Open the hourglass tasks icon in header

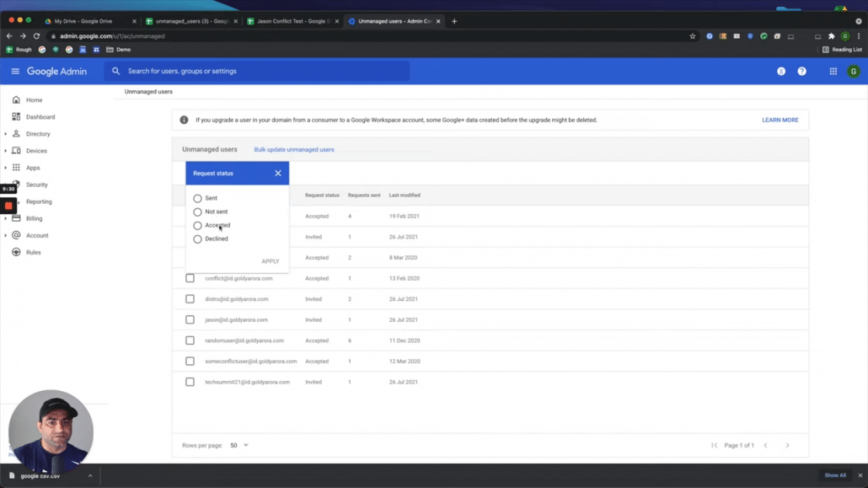(781, 72)
